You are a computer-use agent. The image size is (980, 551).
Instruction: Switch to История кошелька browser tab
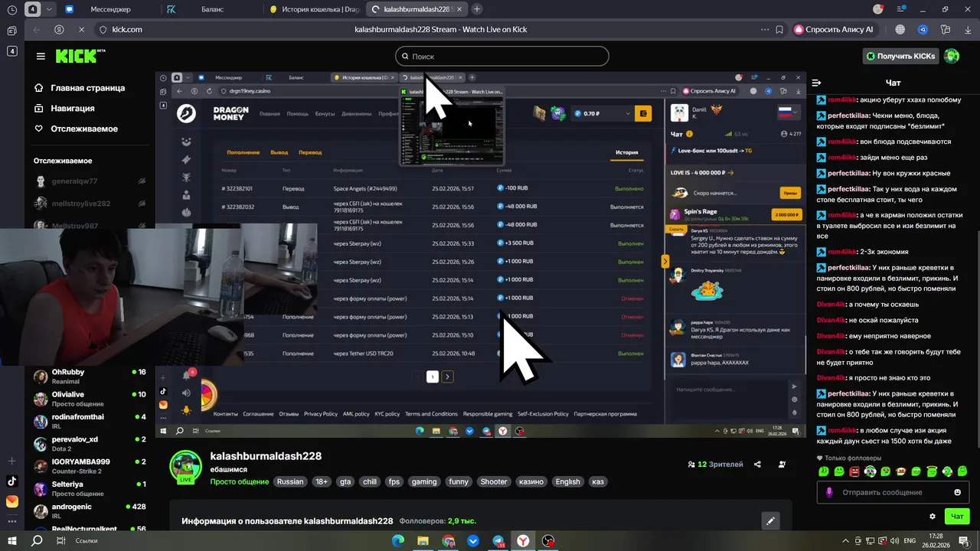click(315, 9)
